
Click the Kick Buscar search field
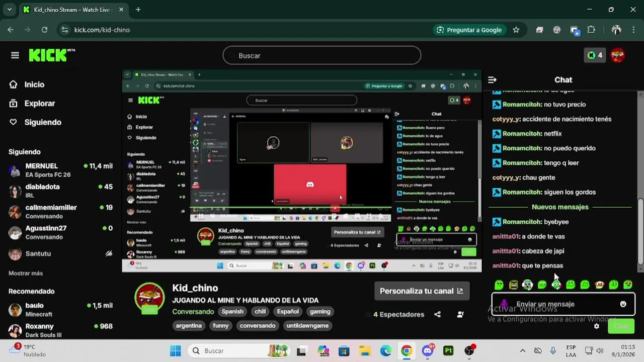tap(322, 55)
